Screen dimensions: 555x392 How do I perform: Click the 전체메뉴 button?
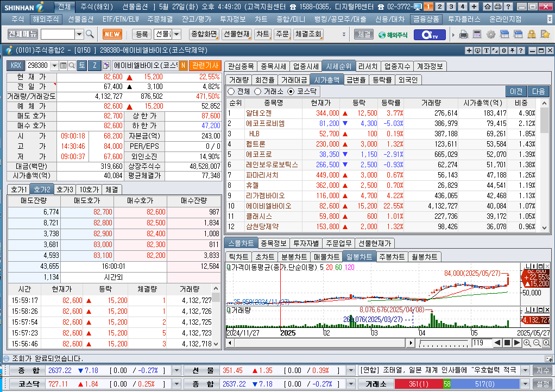click(23, 34)
